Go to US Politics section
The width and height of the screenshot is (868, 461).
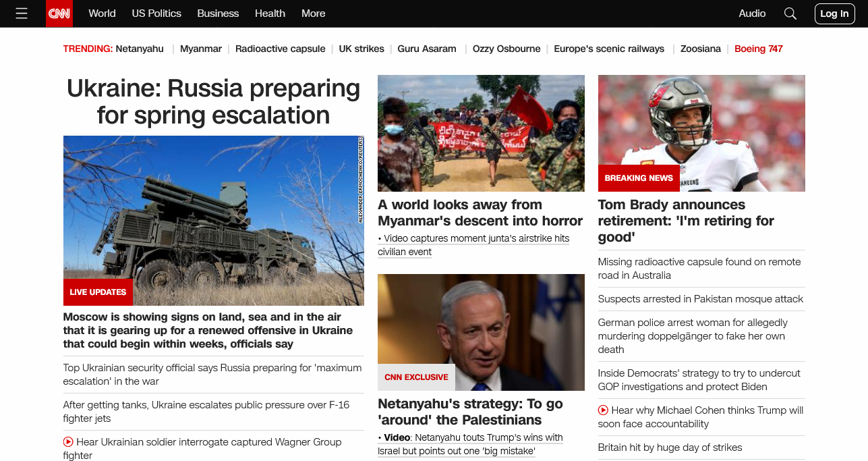156,13
